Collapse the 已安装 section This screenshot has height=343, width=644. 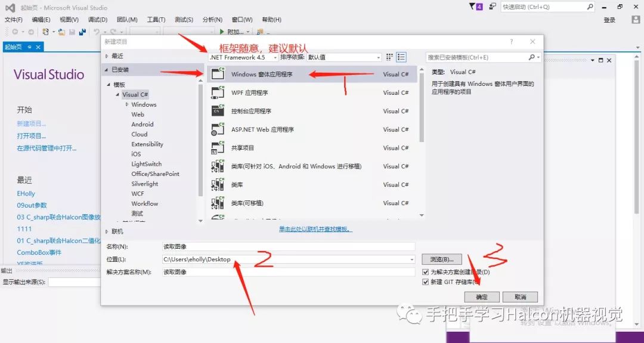click(x=107, y=70)
